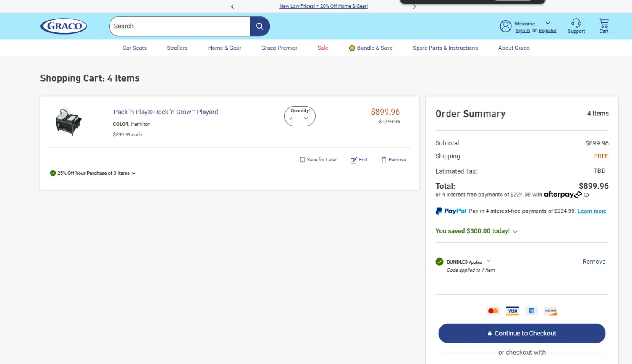
Task: Show previous promo banner message
Action: [233, 6]
